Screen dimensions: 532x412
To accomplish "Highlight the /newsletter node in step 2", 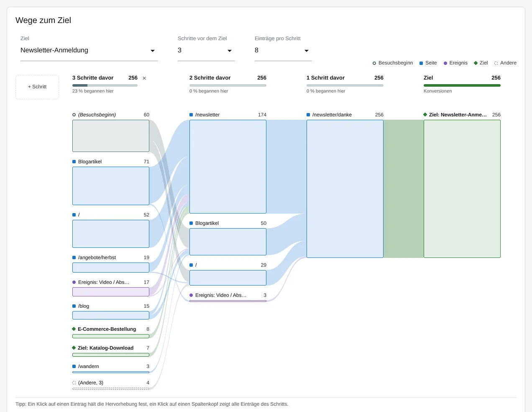I will pos(228,167).
